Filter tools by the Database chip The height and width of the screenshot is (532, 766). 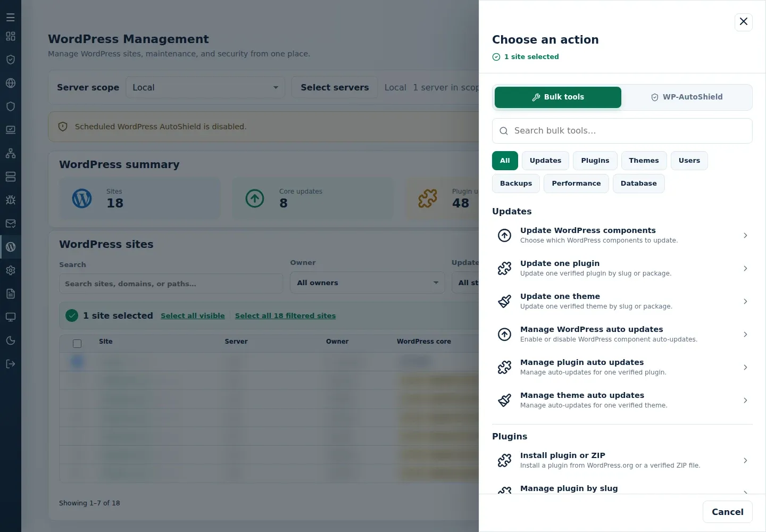click(638, 184)
